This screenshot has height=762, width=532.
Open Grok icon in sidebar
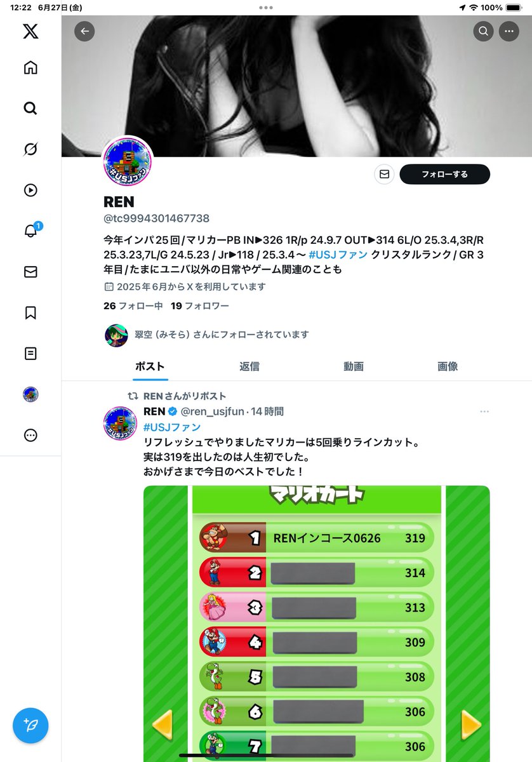30,149
